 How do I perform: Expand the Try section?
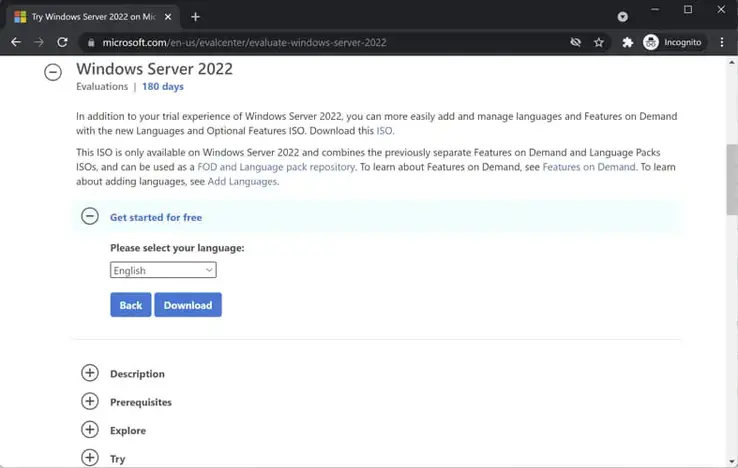pos(90,458)
